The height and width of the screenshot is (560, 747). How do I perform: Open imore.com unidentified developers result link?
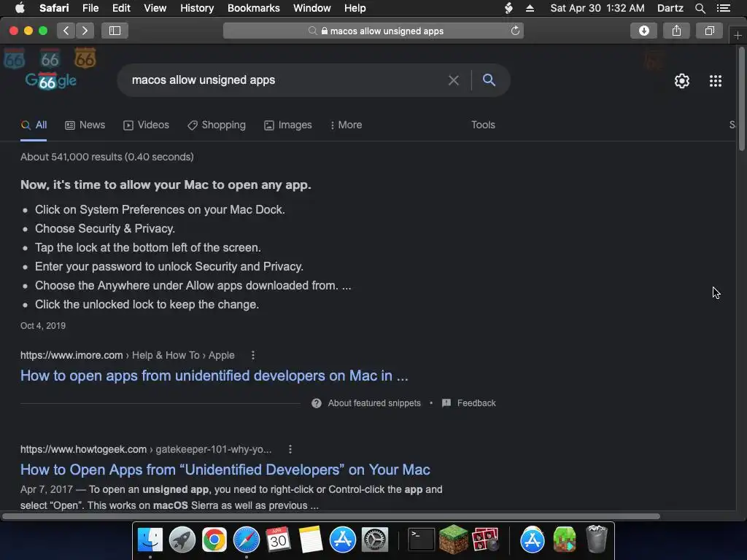click(x=214, y=376)
